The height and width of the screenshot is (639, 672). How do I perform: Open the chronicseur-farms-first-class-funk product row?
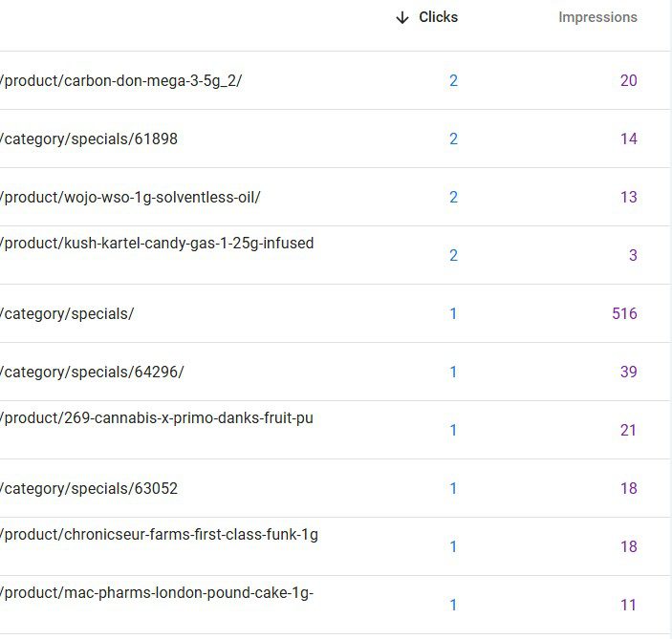160,535
